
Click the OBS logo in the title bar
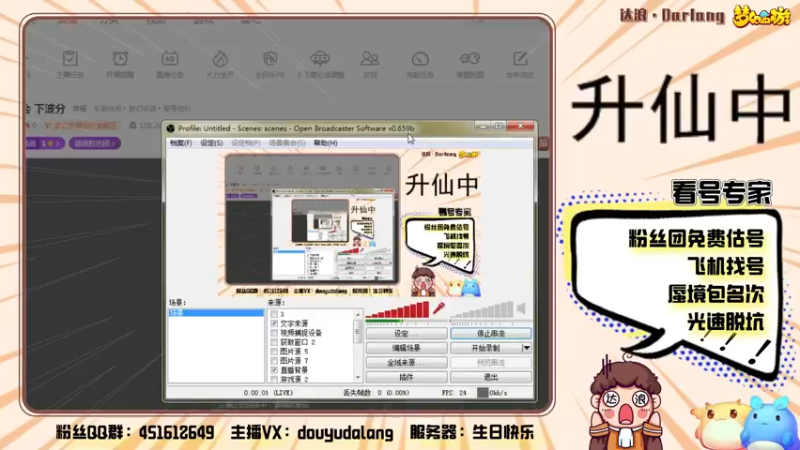[x=171, y=129]
